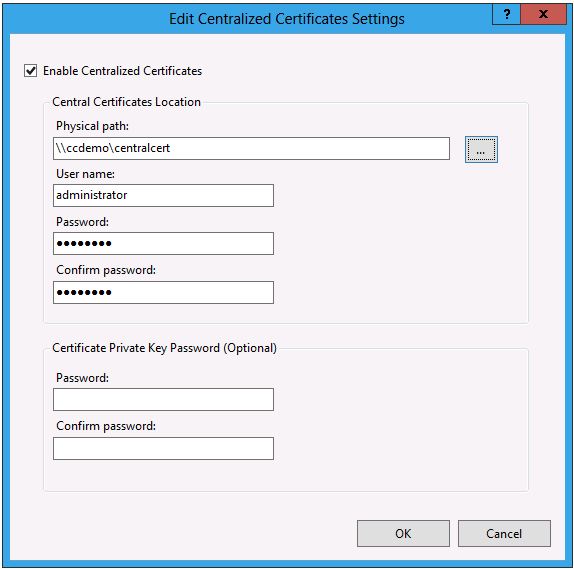574x569 pixels.
Task: Select the Password field under Central Certificates Location
Action: coord(163,243)
